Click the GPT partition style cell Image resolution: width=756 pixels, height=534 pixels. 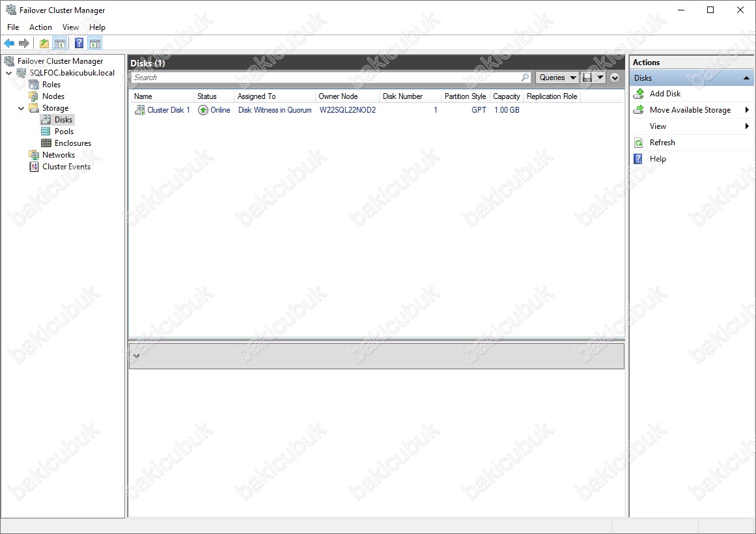coord(479,110)
